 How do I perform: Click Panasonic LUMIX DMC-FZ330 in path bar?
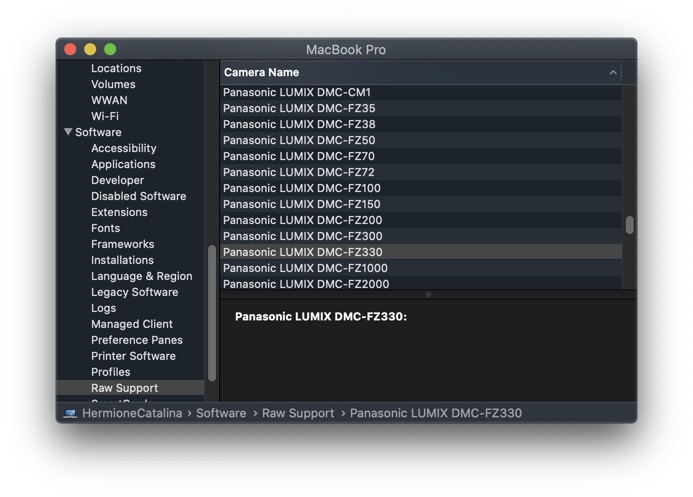pyautogui.click(x=436, y=413)
